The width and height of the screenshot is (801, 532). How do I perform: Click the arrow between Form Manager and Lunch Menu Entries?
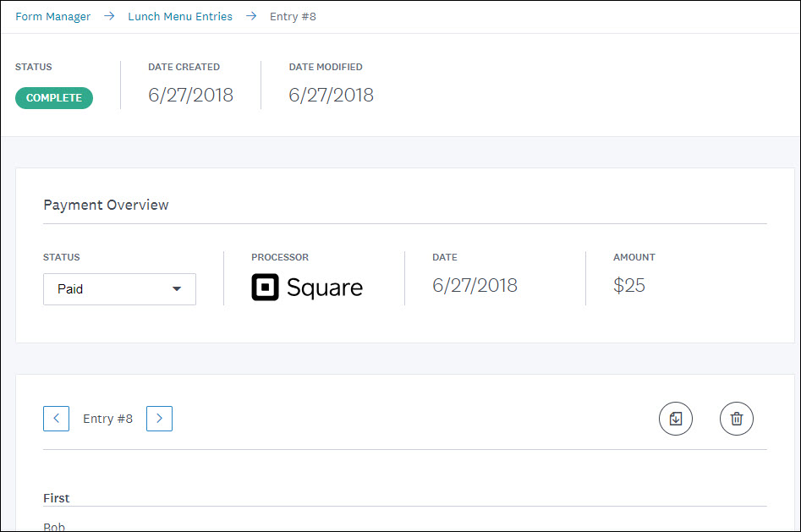108,15
